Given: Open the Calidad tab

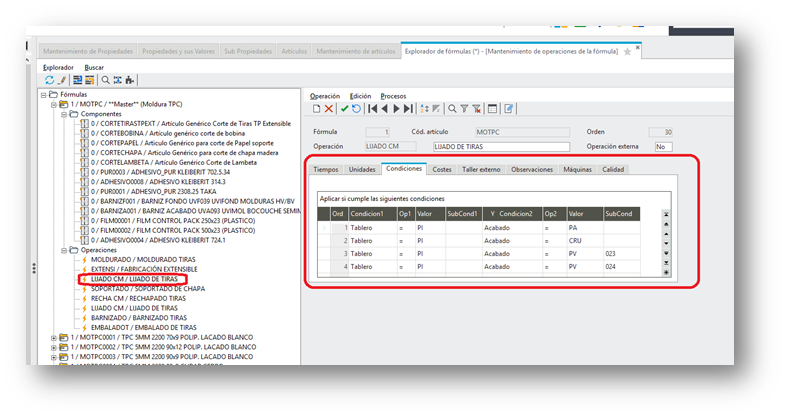Looking at the screenshot, I should tap(613, 169).
